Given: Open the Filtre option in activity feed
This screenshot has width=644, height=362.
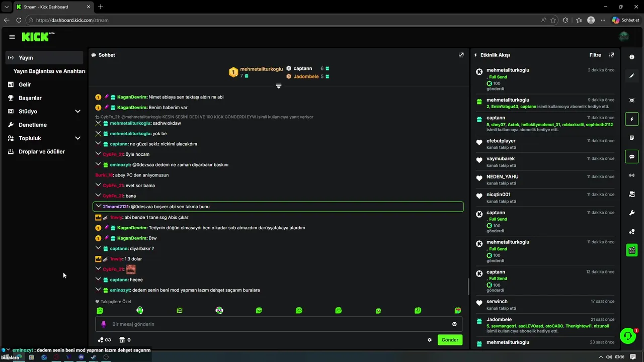Looking at the screenshot, I should click(x=595, y=55).
